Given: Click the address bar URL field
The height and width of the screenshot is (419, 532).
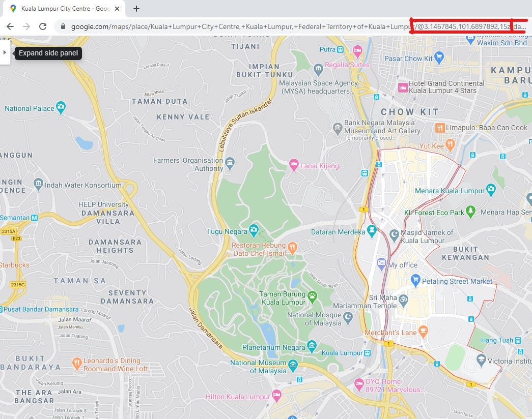Looking at the screenshot, I should (294, 26).
